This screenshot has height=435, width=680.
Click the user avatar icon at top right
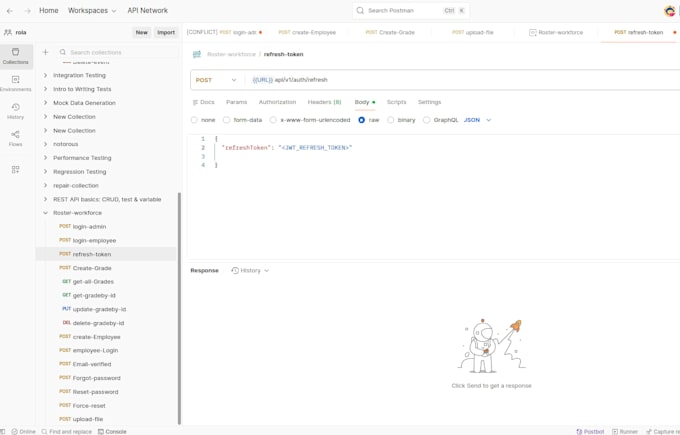coord(670,11)
